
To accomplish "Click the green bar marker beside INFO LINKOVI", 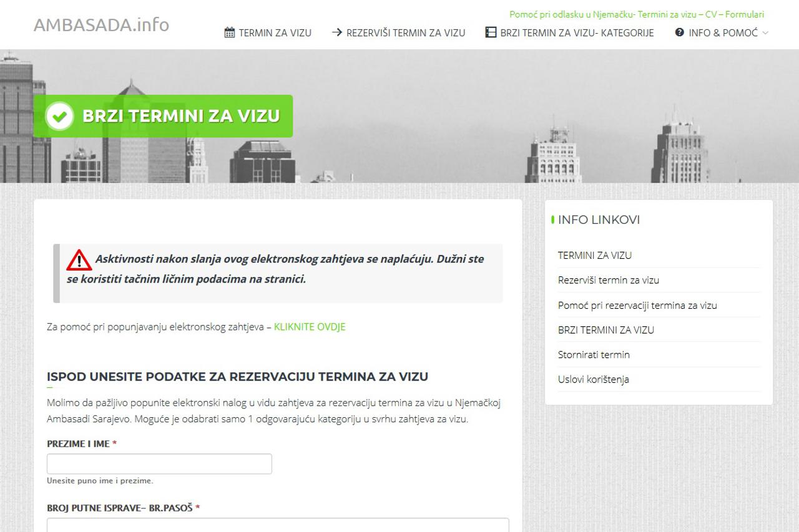I will tap(552, 220).
